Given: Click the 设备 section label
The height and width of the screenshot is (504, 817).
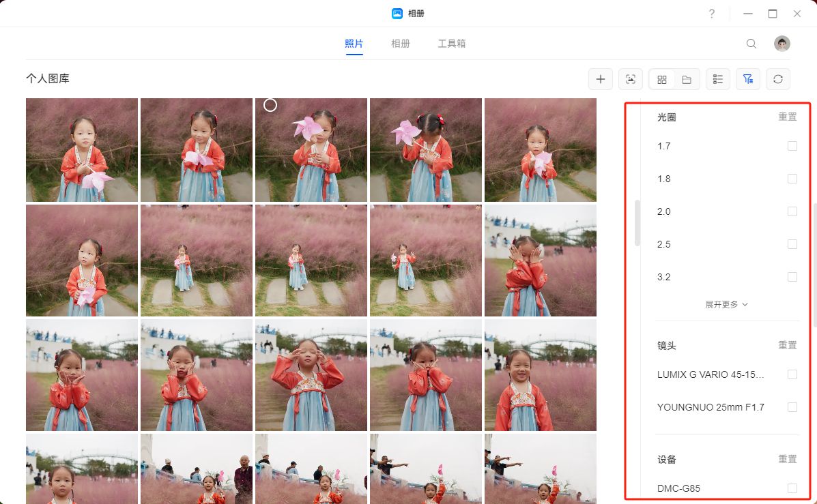Looking at the screenshot, I should tap(666, 460).
